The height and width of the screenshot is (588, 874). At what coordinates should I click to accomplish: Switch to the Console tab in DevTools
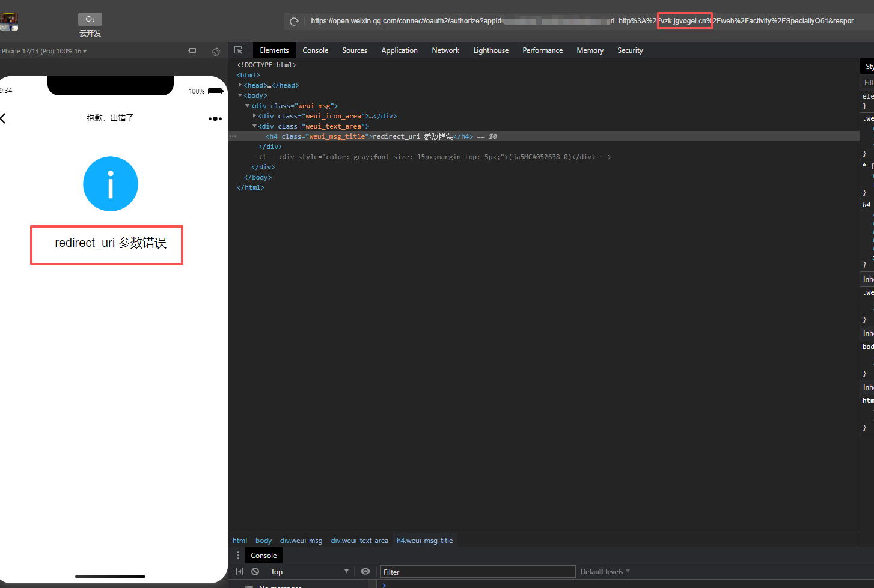pyautogui.click(x=316, y=50)
